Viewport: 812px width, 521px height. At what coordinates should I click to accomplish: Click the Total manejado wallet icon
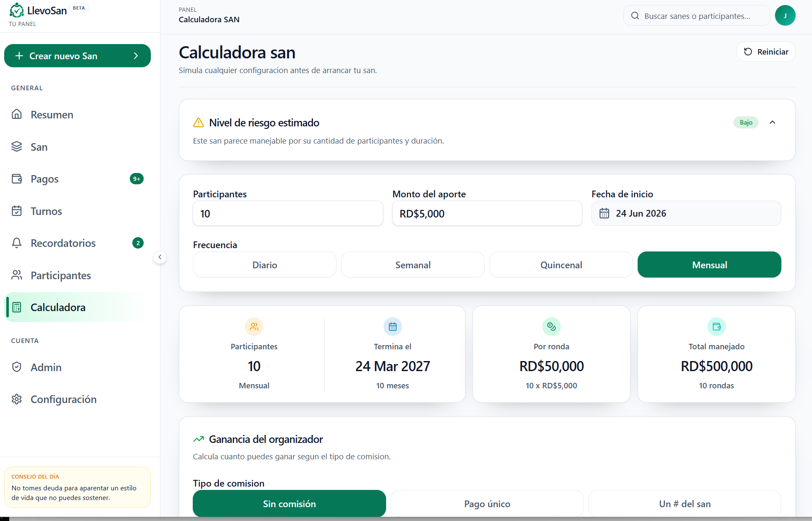click(717, 327)
